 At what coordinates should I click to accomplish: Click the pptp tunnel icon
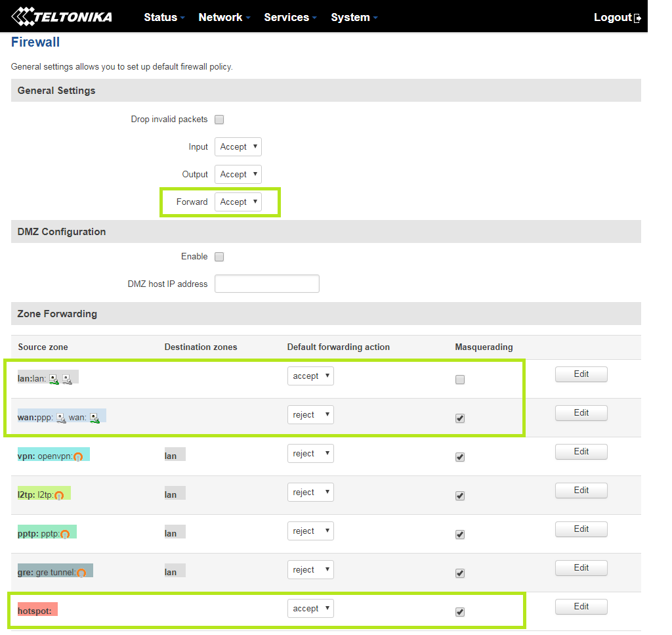(65, 534)
